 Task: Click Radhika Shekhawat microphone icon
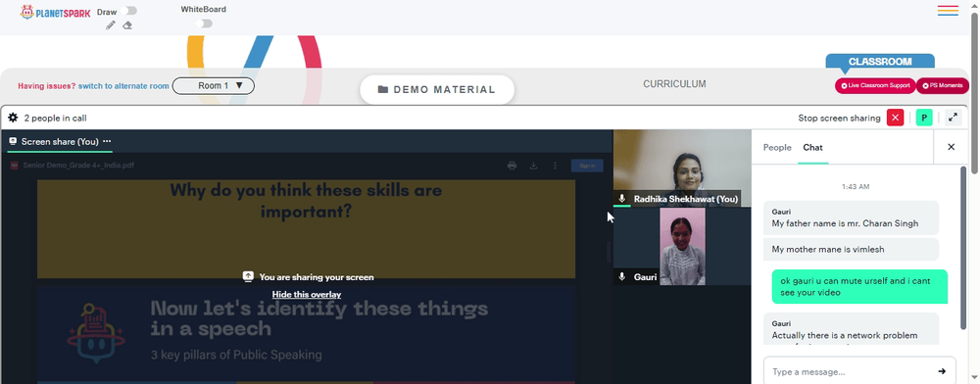point(622,199)
